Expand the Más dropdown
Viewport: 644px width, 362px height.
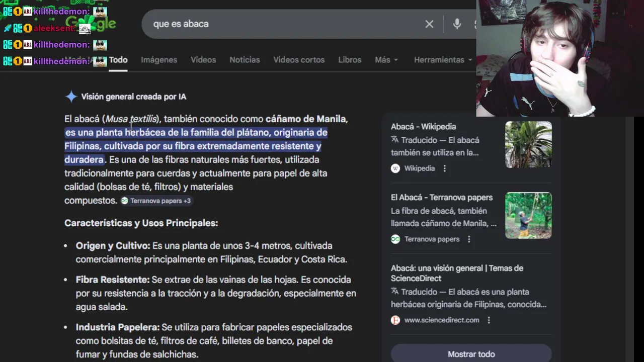[386, 60]
